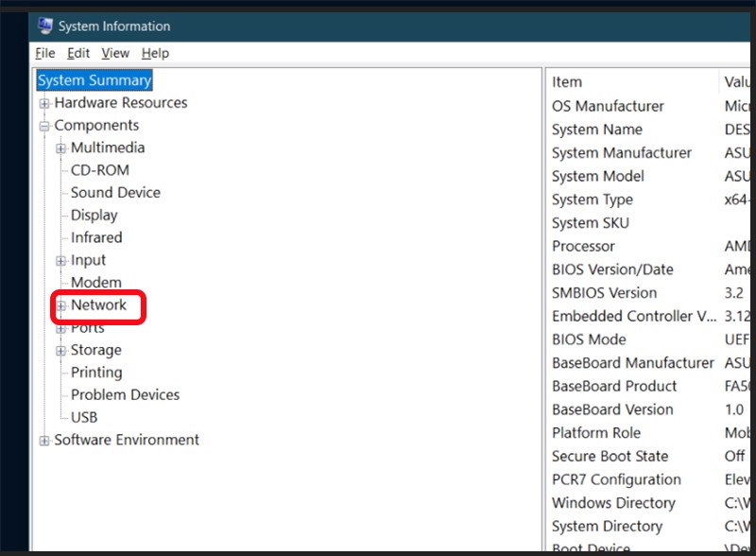This screenshot has height=556, width=756.
Task: Click the Embedded Controller Version row
Action: click(x=649, y=316)
